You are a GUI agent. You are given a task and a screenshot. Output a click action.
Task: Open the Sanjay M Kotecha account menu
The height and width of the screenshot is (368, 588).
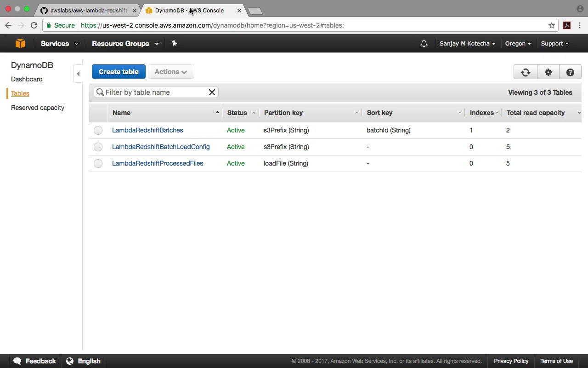(x=467, y=44)
